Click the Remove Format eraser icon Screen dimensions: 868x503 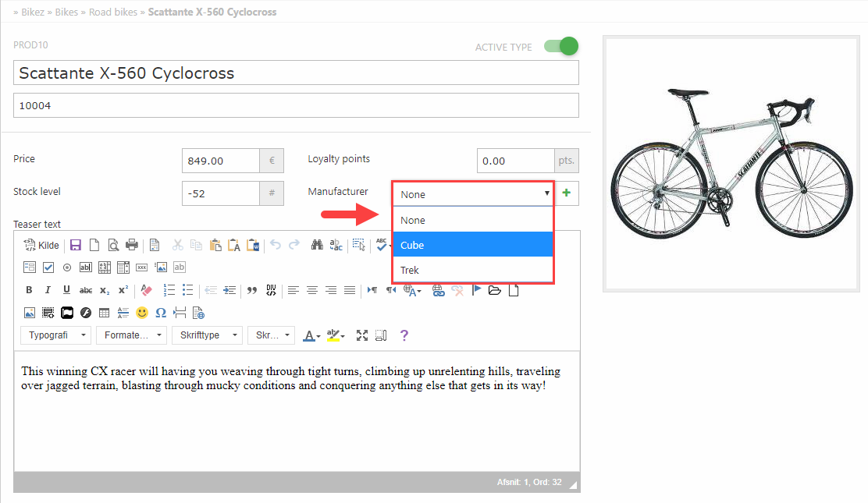point(148,290)
